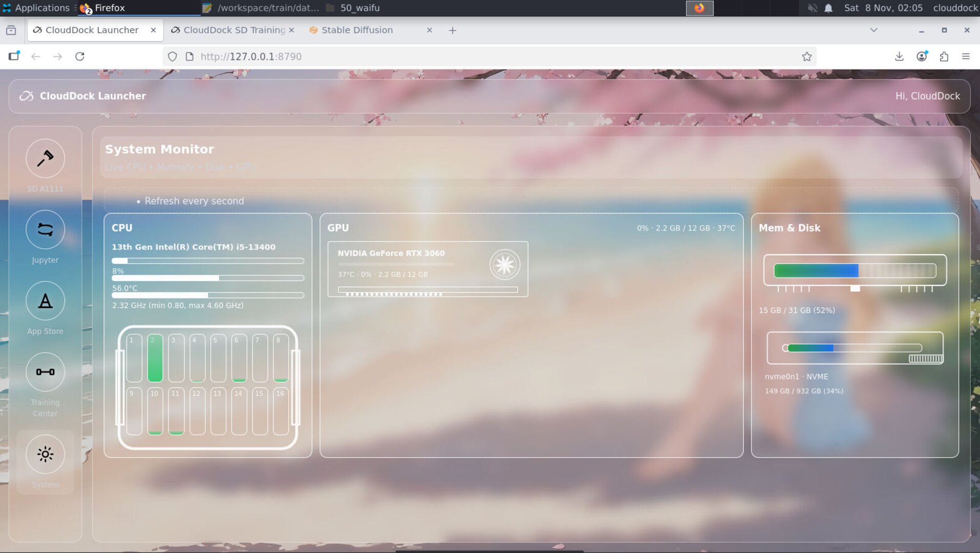This screenshot has height=553, width=980.
Task: Click CPU core 2 usage bar to inspect it
Action: [155, 357]
